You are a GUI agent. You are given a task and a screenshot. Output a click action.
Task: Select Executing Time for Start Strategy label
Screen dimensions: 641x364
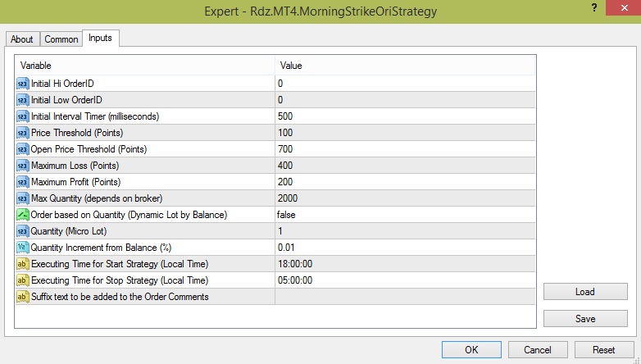click(120, 264)
